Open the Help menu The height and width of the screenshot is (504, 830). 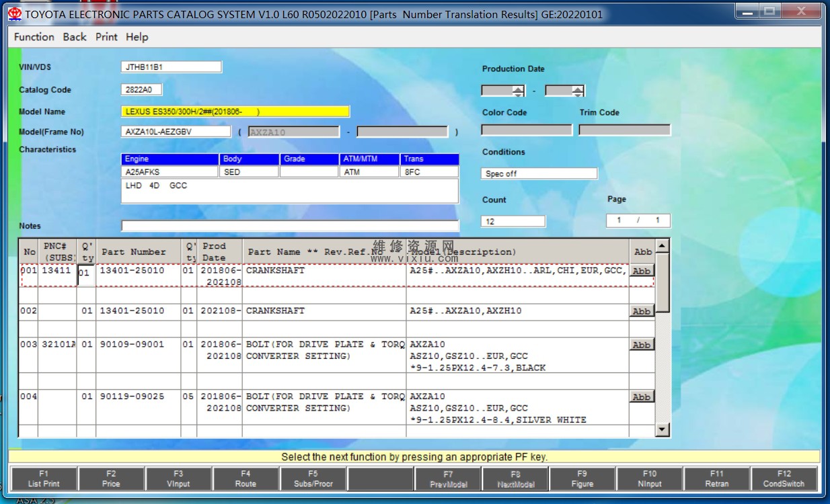pos(137,37)
